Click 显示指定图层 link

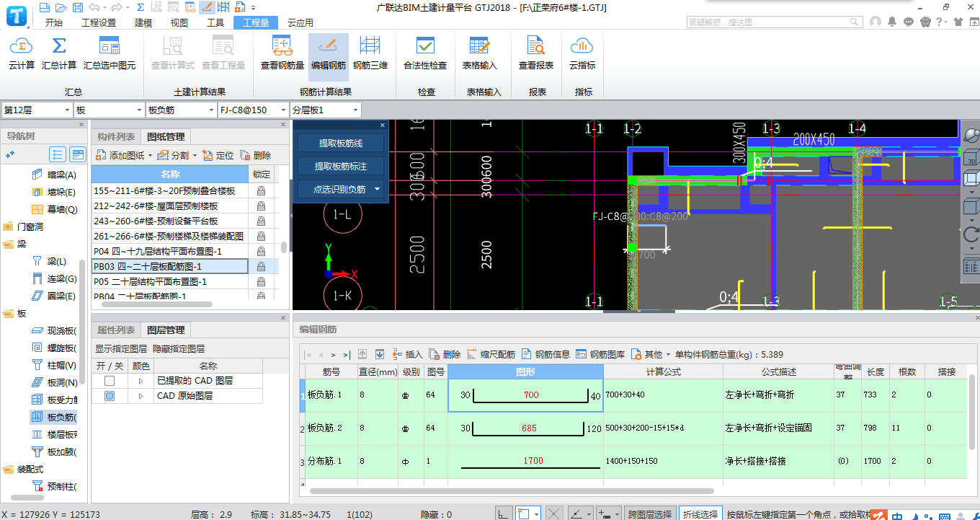pyautogui.click(x=120, y=348)
